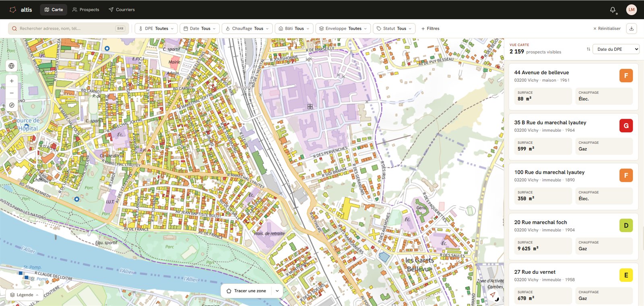Click the VUE CARTE label
Image resolution: width=644 pixels, height=306 pixels.
point(519,45)
